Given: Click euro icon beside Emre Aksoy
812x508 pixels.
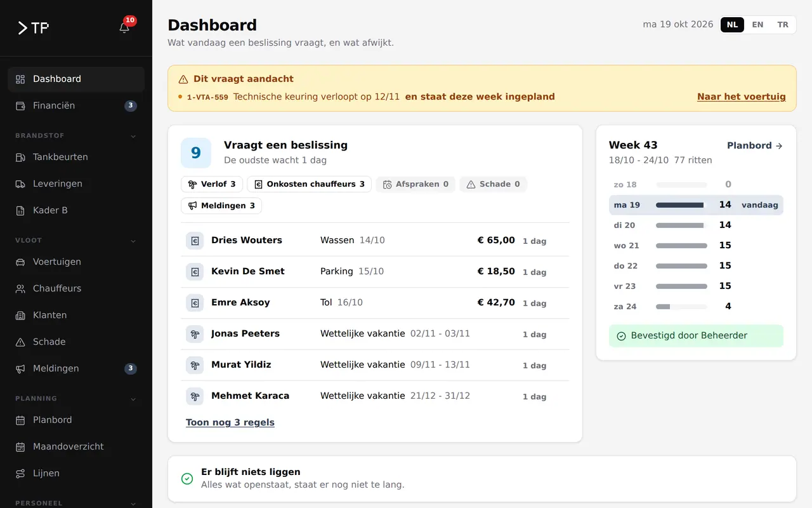Looking at the screenshot, I should pyautogui.click(x=195, y=303).
